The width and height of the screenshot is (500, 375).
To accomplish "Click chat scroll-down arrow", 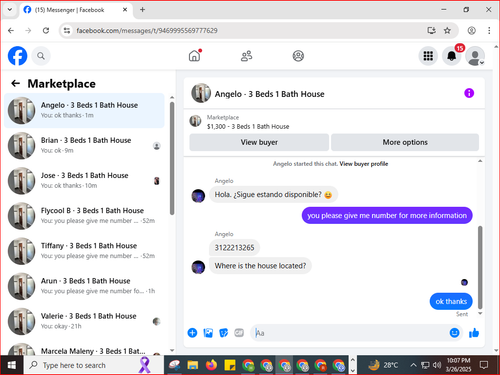I will coord(480,313).
